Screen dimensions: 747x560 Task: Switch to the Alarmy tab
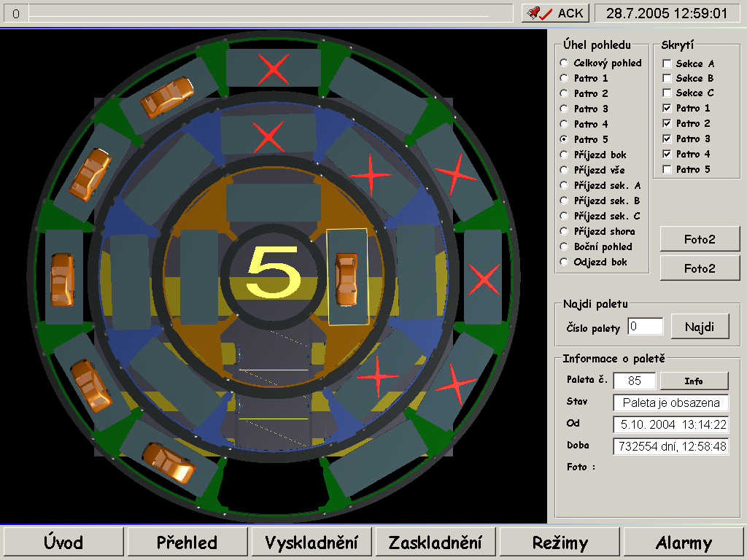pos(684,542)
